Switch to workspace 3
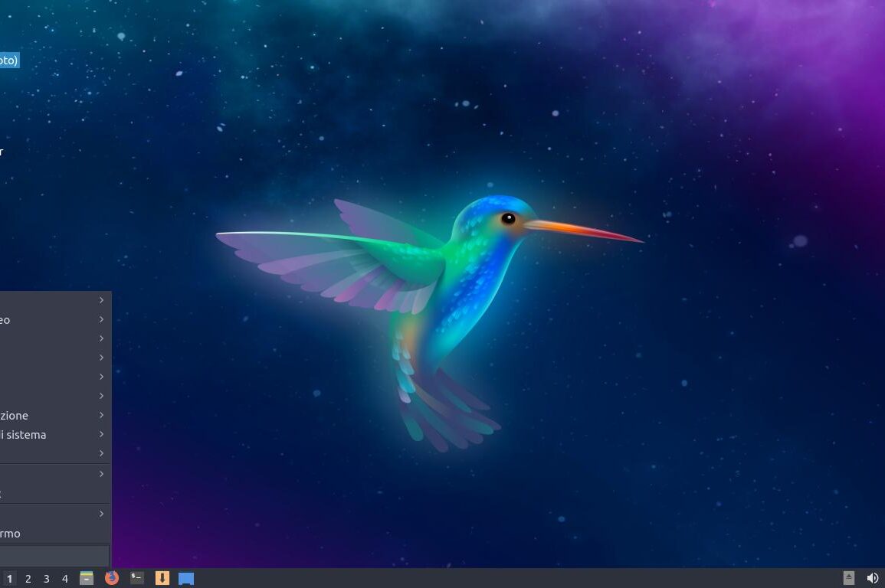This screenshot has height=588, width=885. click(x=47, y=579)
